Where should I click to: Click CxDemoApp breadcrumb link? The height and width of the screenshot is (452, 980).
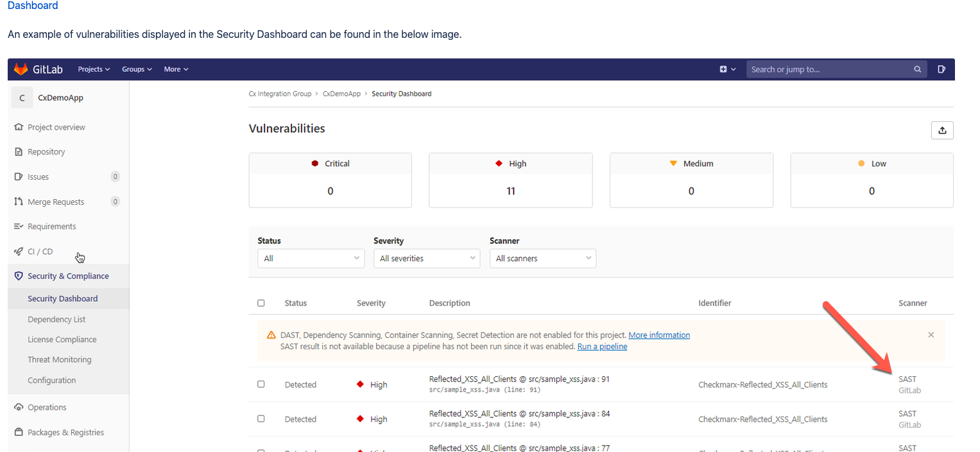(x=341, y=94)
